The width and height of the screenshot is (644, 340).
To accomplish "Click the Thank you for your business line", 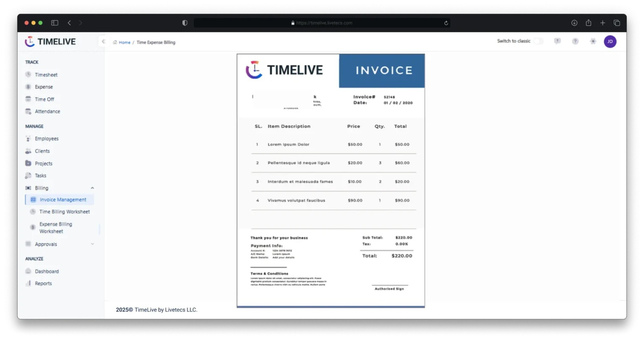I will coord(279,238).
